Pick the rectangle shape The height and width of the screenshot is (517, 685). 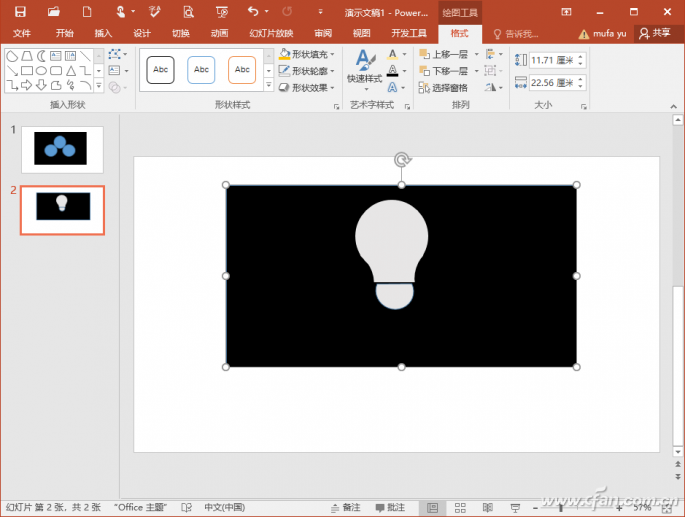click(x=27, y=71)
